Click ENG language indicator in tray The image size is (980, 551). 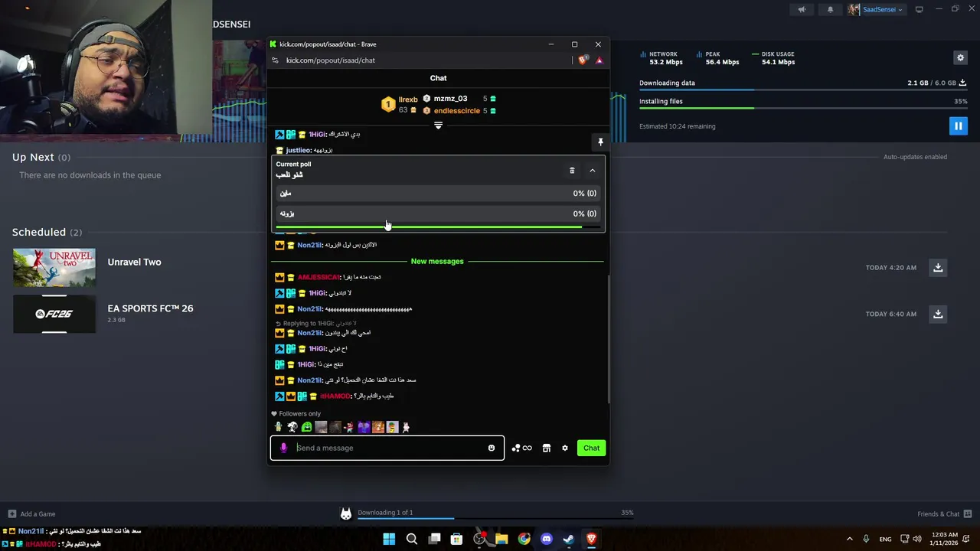pyautogui.click(x=885, y=539)
